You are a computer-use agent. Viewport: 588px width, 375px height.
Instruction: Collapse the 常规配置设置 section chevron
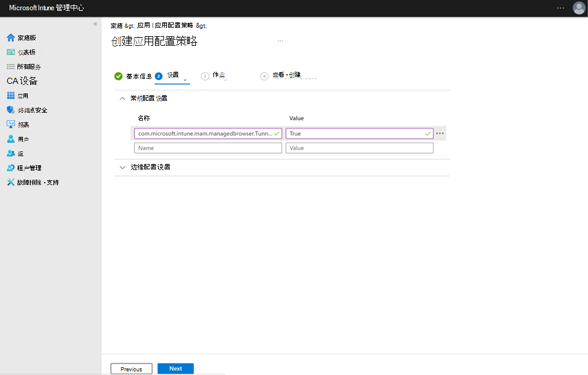tap(122, 99)
